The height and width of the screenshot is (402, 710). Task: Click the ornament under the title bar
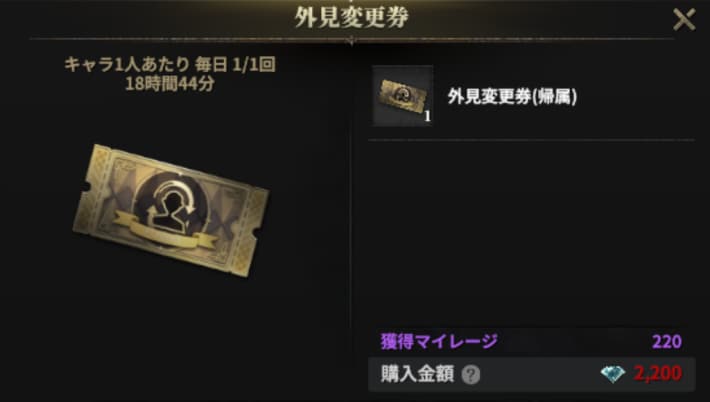351,41
